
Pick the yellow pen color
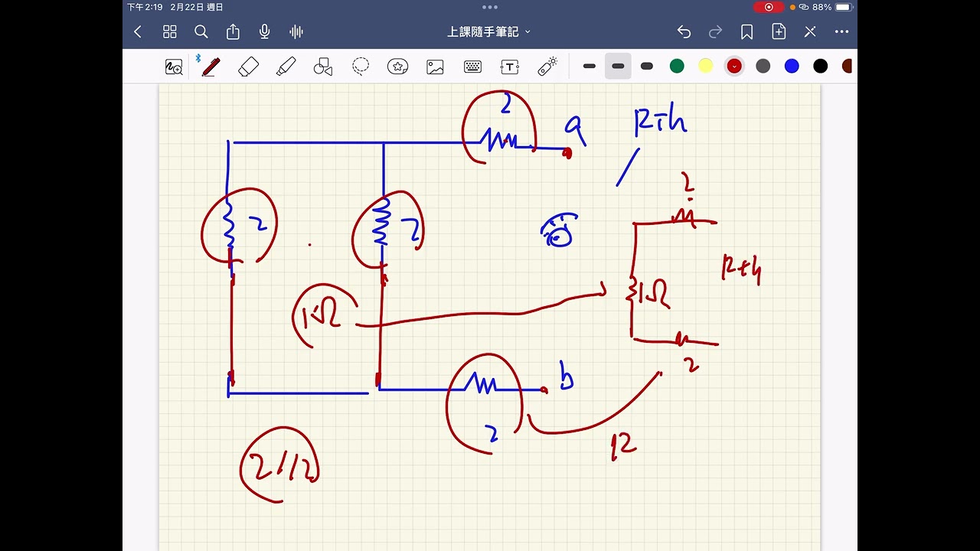pos(706,67)
